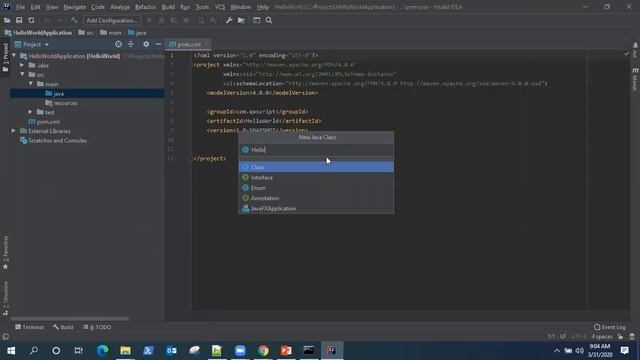
Task: Open the Project panel gear options
Action: point(146,44)
